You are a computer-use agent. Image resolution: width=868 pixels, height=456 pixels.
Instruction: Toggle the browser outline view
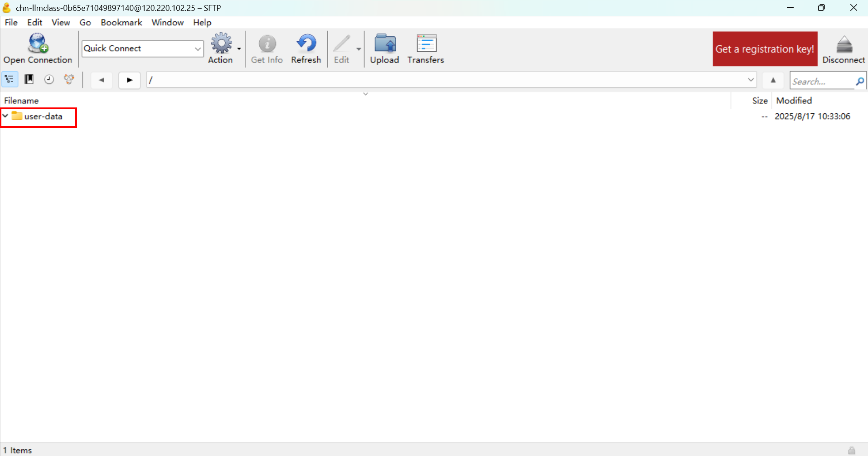tap(10, 80)
